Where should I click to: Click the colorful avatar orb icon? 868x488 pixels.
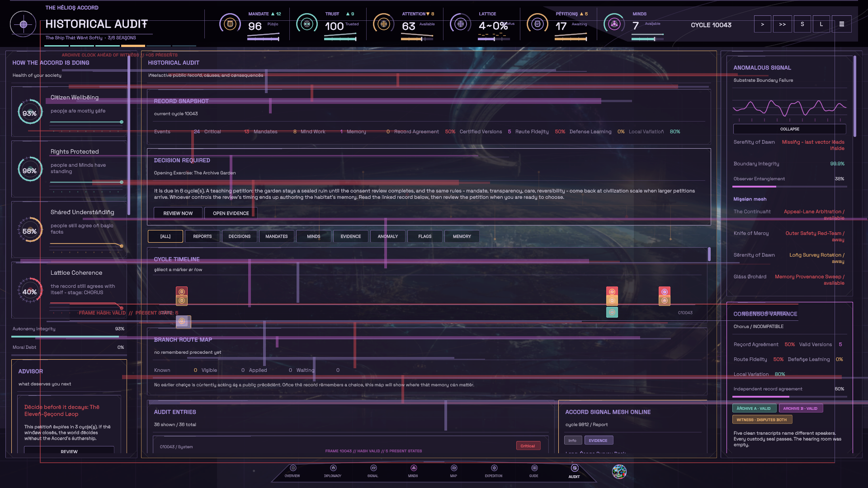pyautogui.click(x=619, y=471)
